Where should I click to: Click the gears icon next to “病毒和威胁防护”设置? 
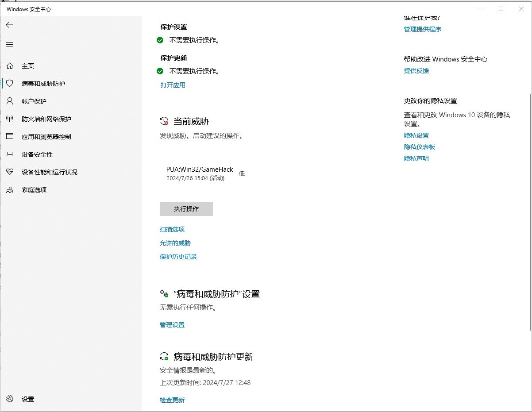pos(164,294)
